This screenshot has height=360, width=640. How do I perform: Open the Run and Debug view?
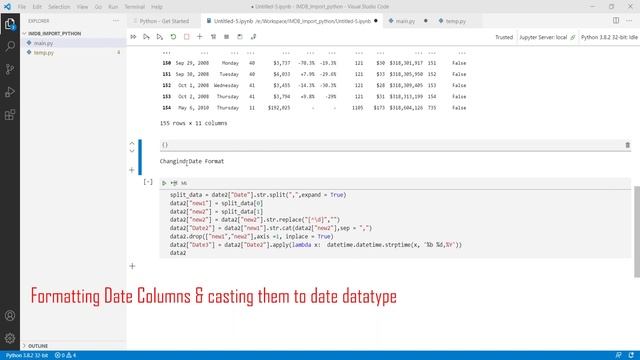[x=10, y=92]
